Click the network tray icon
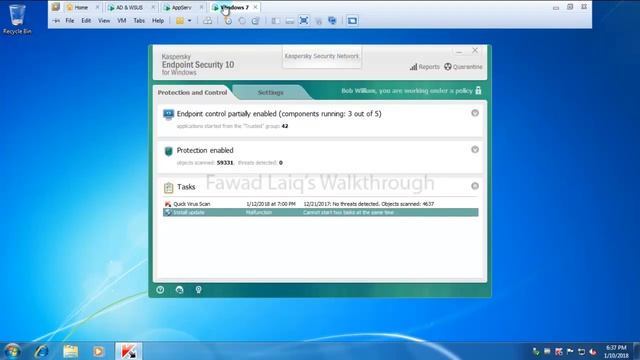 tap(582, 352)
